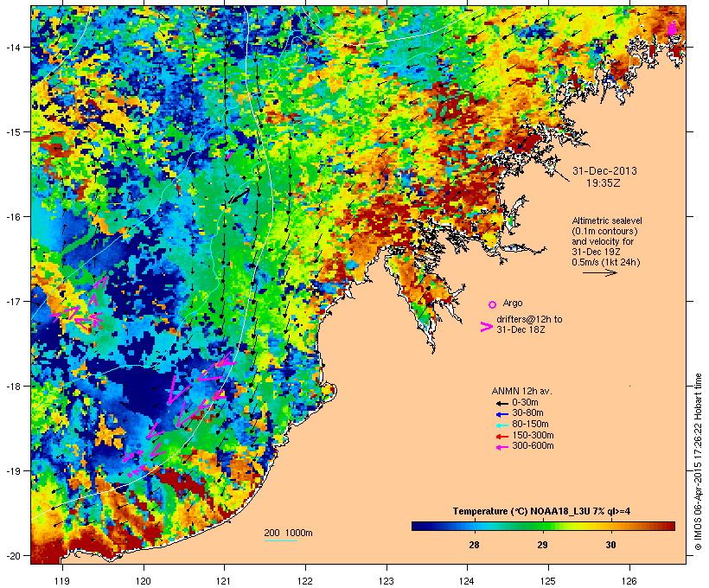This screenshot has width=709, height=588.
Task: Click the date text 31-Dec-2013
Action: pos(604,171)
